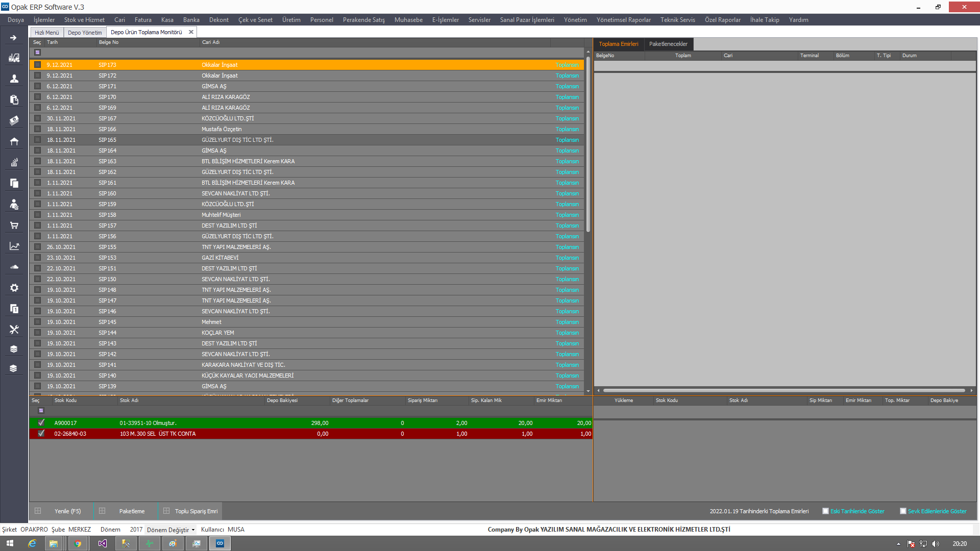Viewport: 980px width, 551px height.
Task: Open the Dosya menu
Action: pos(16,20)
